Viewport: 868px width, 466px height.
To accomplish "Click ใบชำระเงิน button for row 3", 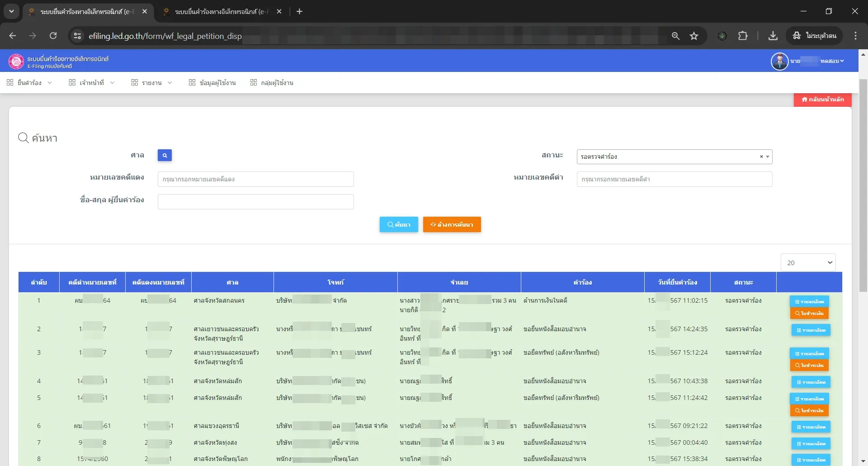I will 809,365.
